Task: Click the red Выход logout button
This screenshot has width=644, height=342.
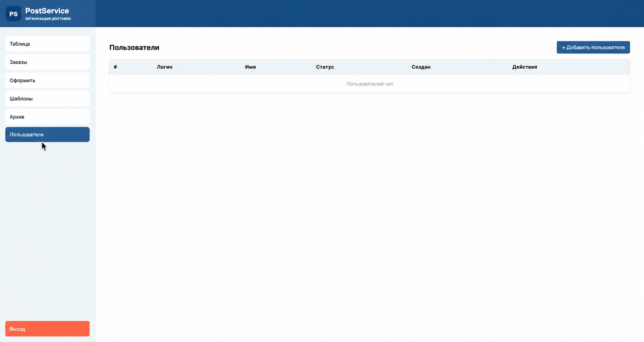Action: (x=48, y=329)
